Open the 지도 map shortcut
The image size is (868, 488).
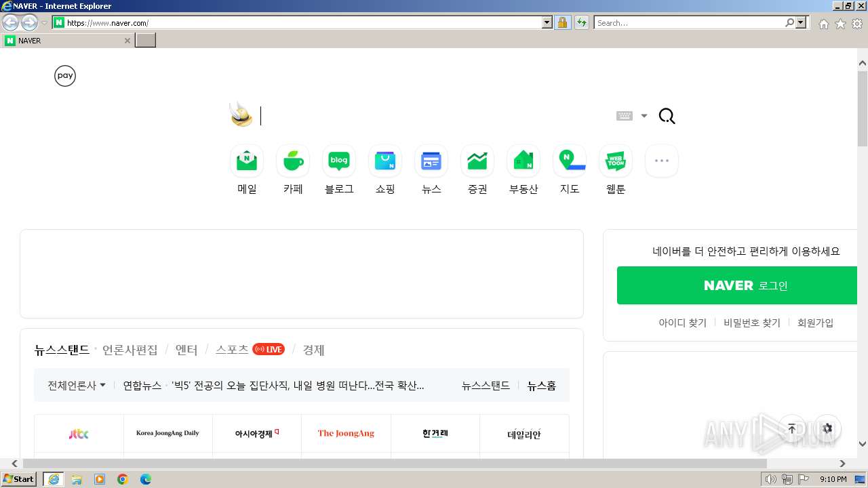[570, 169]
